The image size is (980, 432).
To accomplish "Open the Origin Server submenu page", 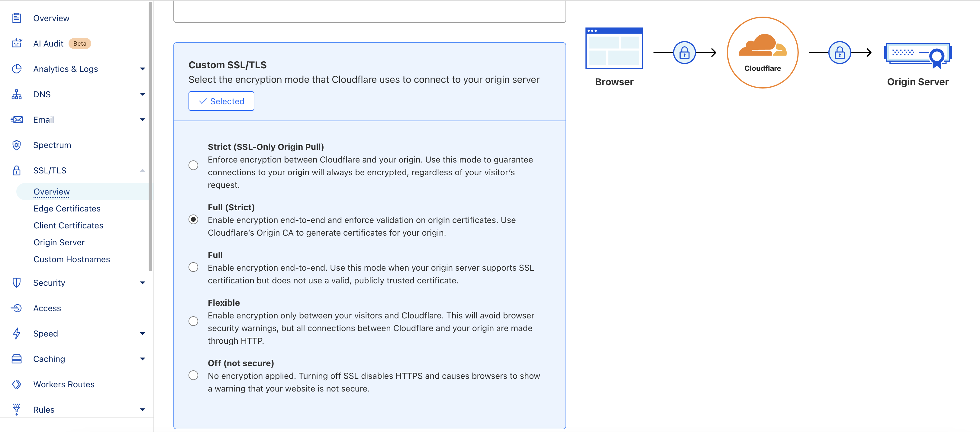I will pyautogui.click(x=59, y=242).
